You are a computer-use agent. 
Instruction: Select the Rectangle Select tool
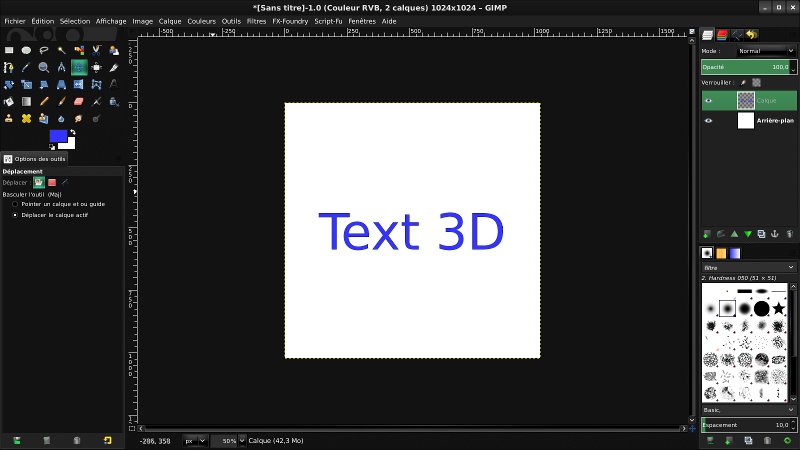[x=9, y=50]
